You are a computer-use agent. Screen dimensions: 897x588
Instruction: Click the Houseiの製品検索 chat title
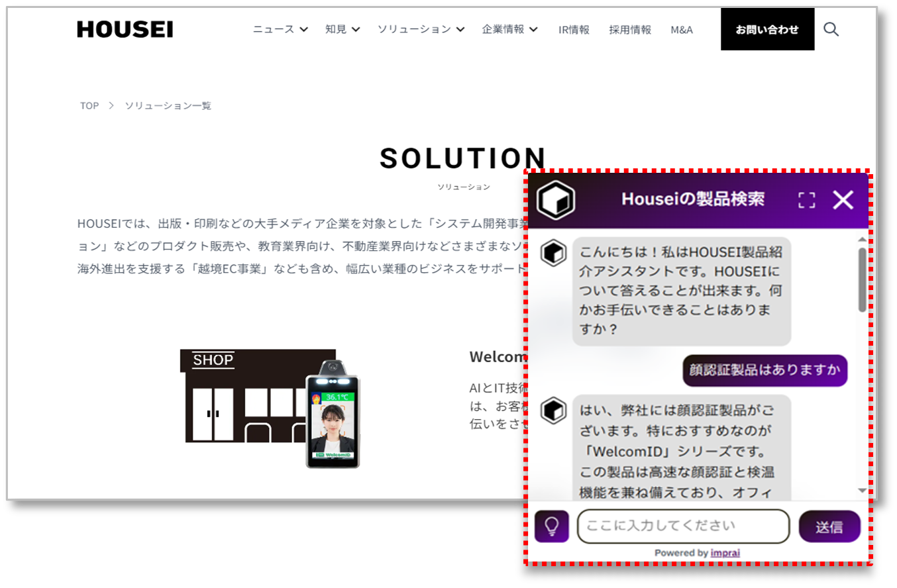pyautogui.click(x=693, y=199)
